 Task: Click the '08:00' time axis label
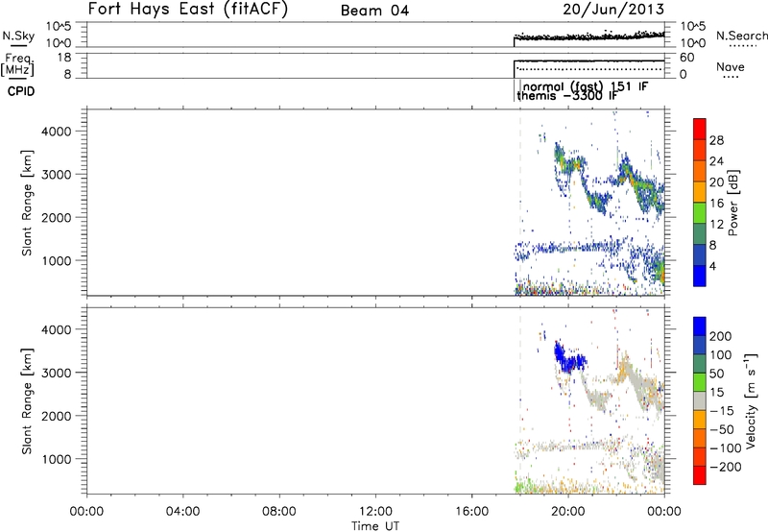279,512
